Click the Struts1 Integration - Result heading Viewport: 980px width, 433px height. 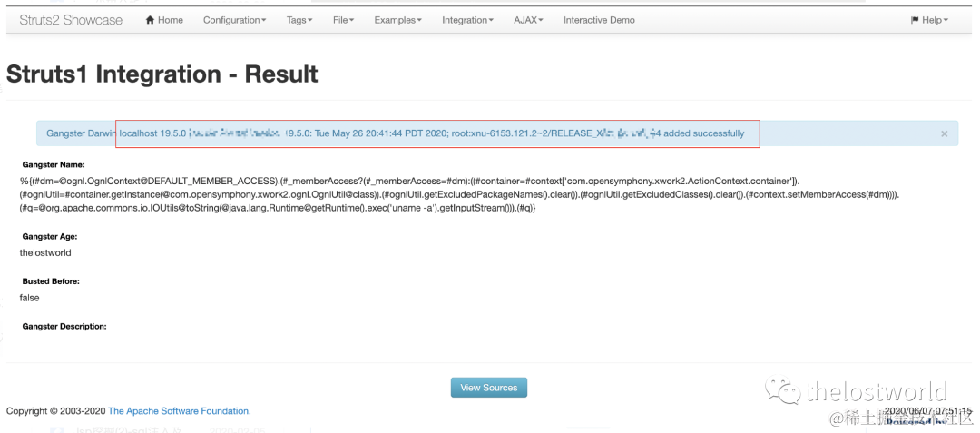(x=162, y=74)
